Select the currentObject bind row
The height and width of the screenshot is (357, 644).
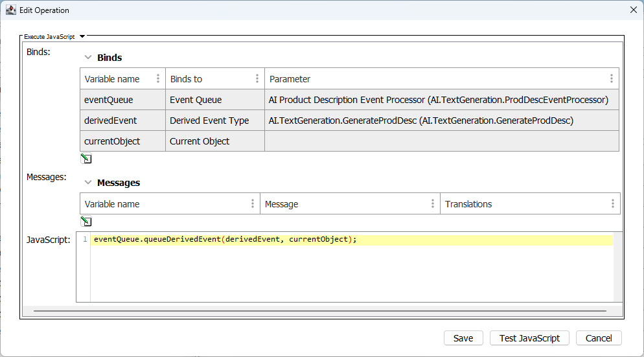point(112,141)
